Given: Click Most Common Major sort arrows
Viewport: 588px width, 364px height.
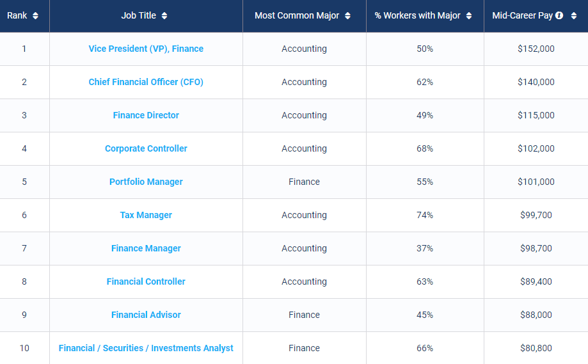Looking at the screenshot, I should tap(347, 16).
